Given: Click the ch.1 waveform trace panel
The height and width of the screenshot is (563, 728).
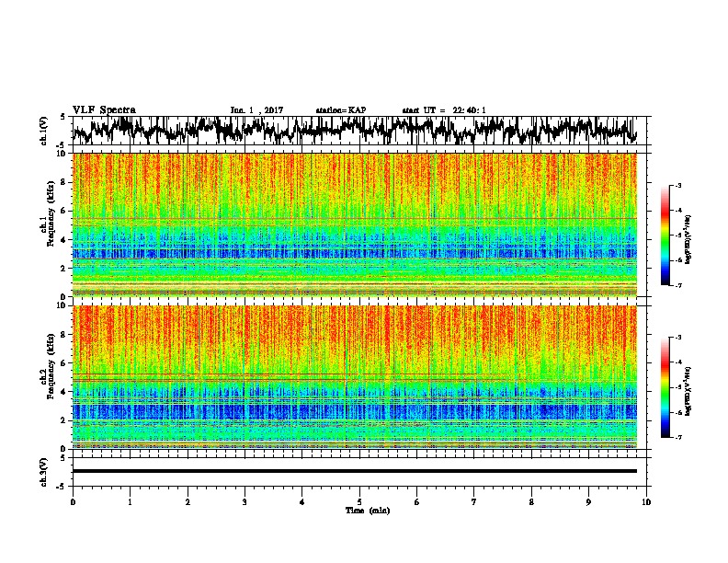Looking at the screenshot, I should 359,131.
